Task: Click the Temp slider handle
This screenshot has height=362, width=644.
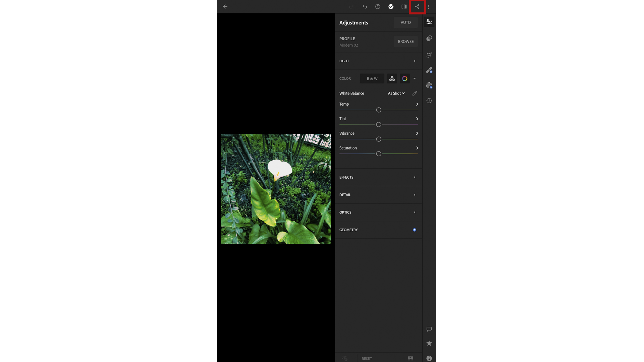Action: pos(379,110)
